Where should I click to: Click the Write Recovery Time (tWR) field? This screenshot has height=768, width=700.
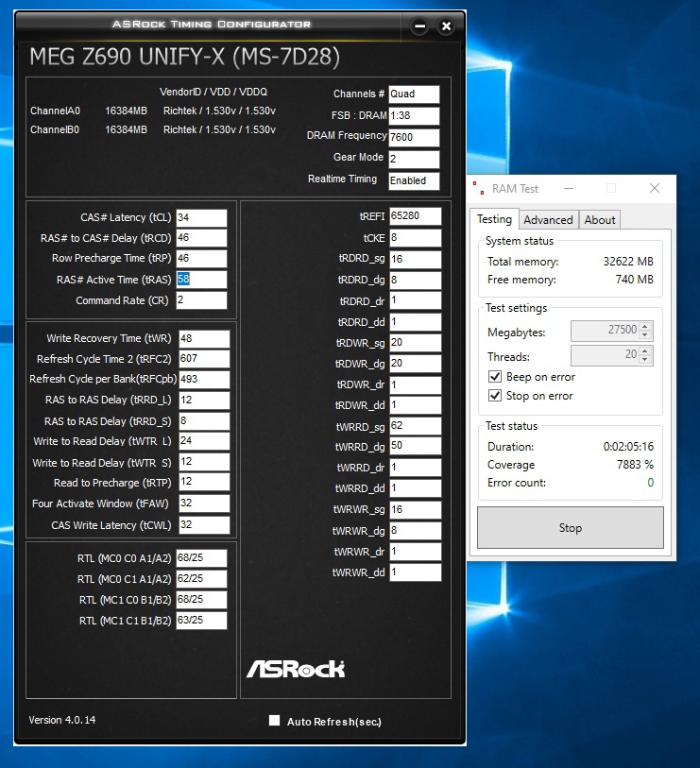(x=204, y=338)
